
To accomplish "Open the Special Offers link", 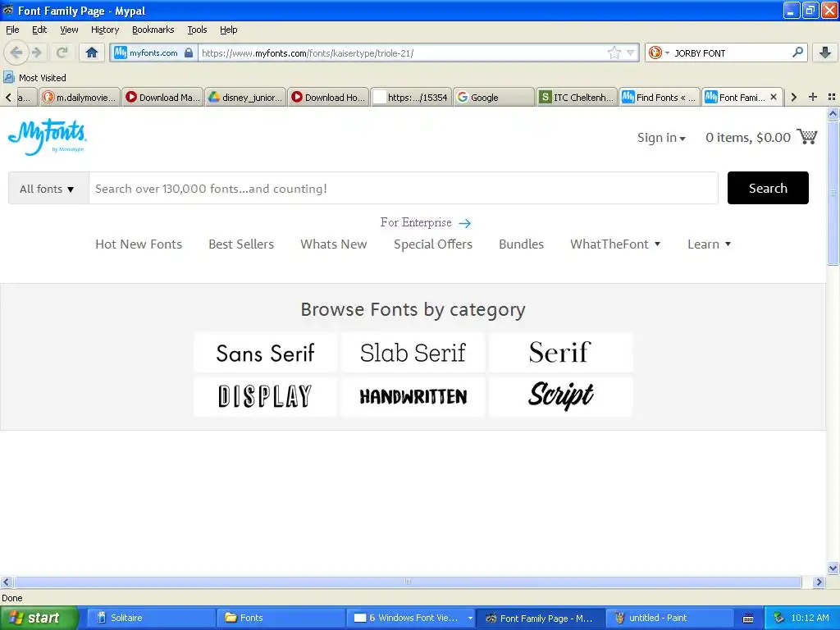I will coord(433,244).
